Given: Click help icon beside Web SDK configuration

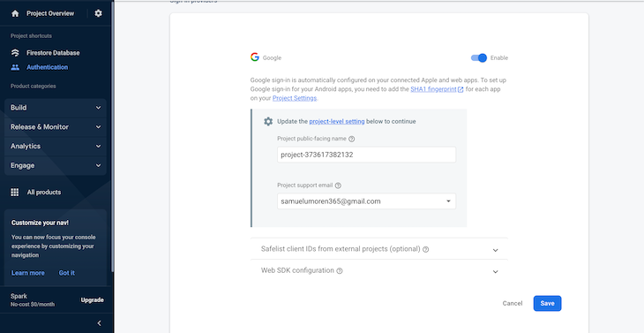Looking at the screenshot, I should click(x=340, y=271).
